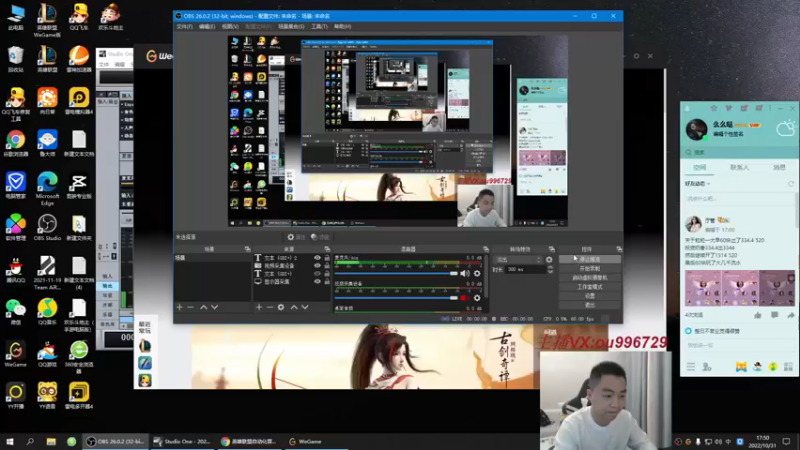Toggle lock on 视频采集设备 source

point(327,266)
